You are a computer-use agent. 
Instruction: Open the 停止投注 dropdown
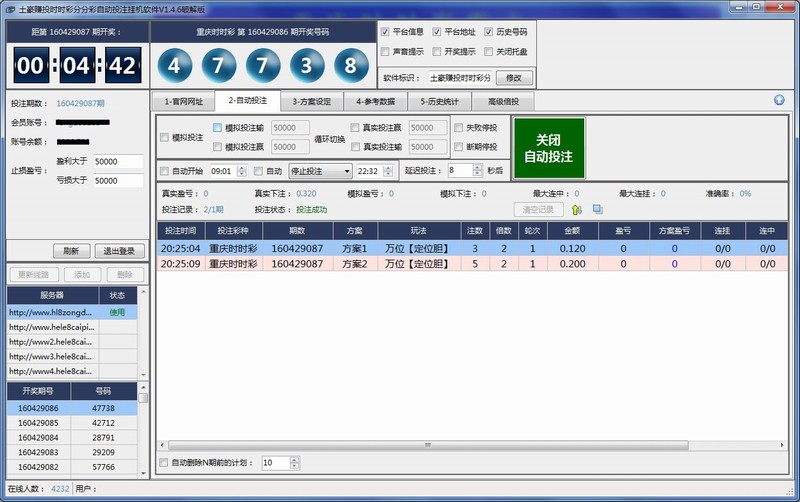345,171
